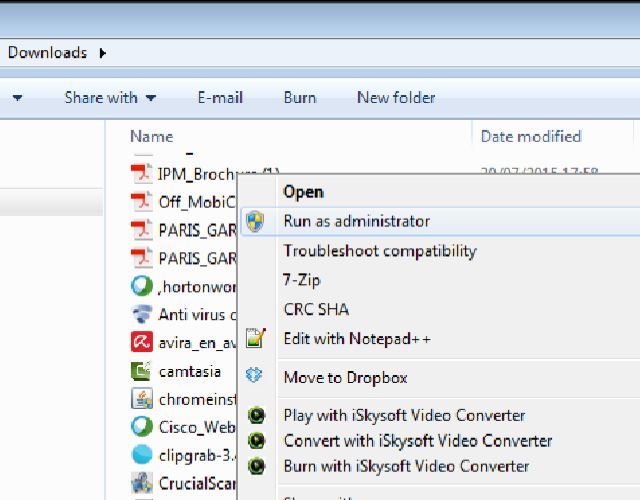The image size is (640, 500).
Task: Select the CrucialScan file name
Action: point(197,484)
